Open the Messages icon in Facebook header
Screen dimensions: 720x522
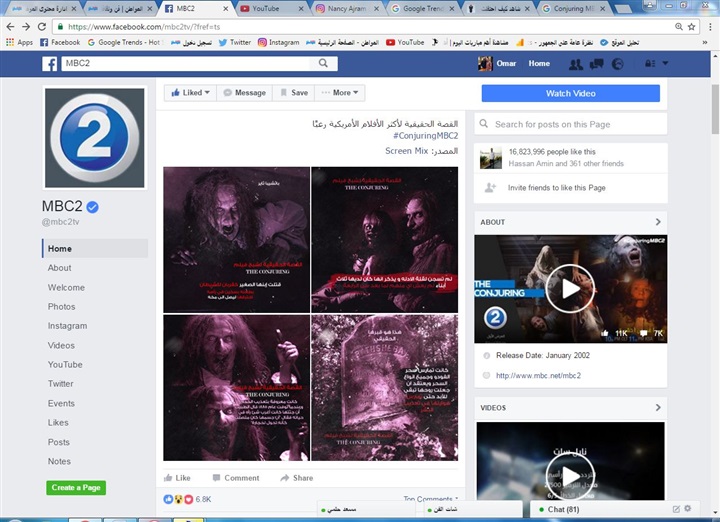(x=596, y=64)
